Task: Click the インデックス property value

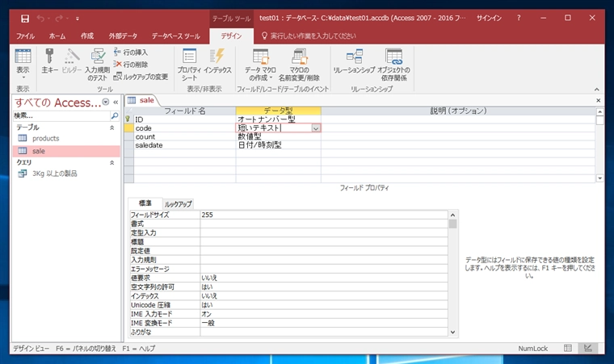Action: coord(324,296)
